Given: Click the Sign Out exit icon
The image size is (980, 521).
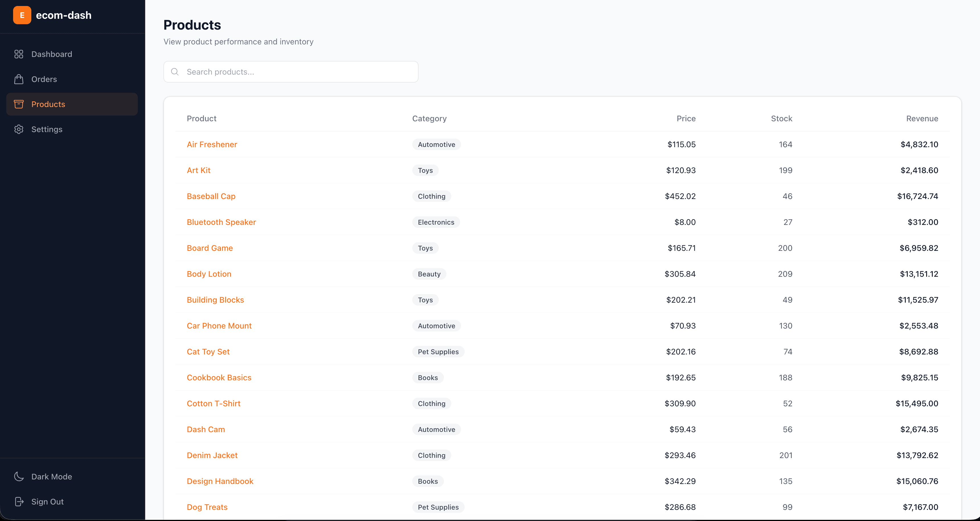Looking at the screenshot, I should pyautogui.click(x=19, y=502).
